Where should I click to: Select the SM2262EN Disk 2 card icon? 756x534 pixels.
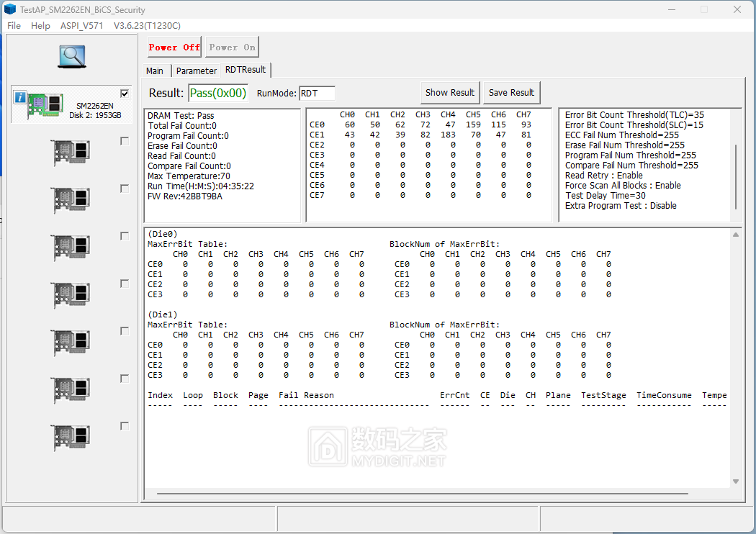point(45,105)
